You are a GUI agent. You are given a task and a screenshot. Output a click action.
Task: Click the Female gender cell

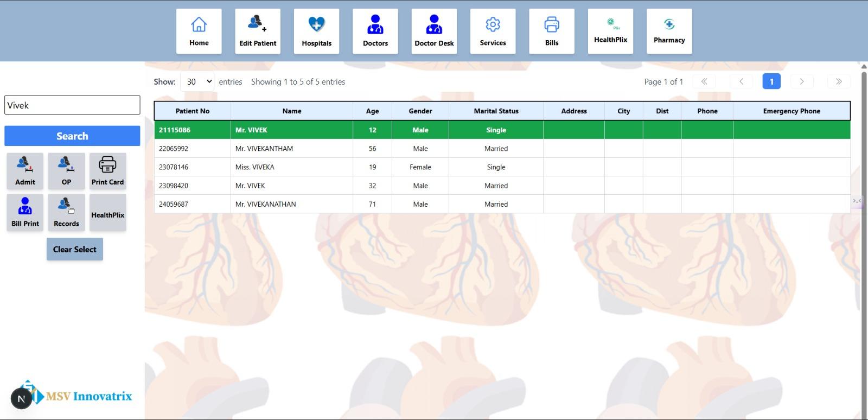(420, 167)
